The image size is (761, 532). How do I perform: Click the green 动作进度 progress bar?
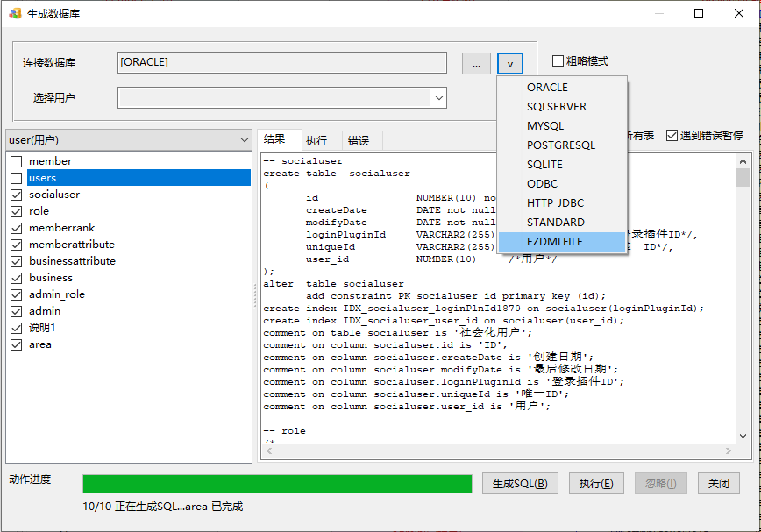(277, 484)
